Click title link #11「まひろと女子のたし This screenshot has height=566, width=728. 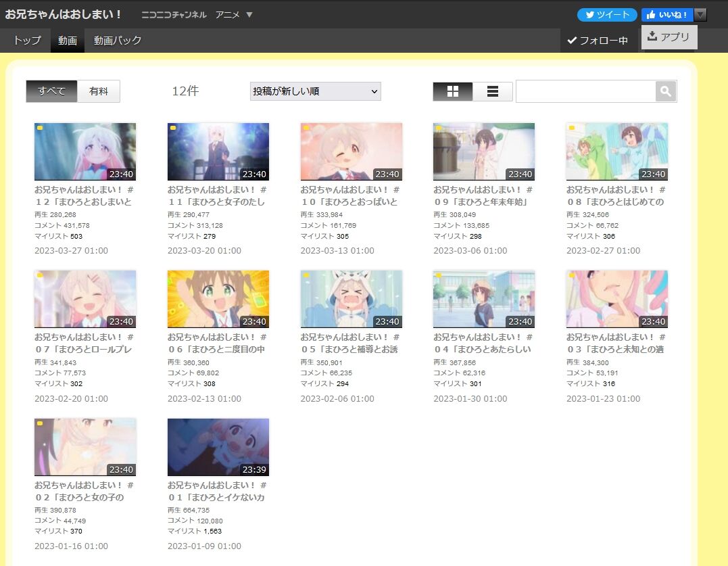[217, 196]
